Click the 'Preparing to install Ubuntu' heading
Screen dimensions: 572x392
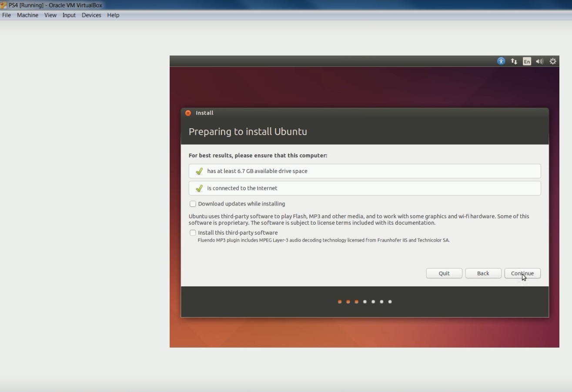coord(248,132)
